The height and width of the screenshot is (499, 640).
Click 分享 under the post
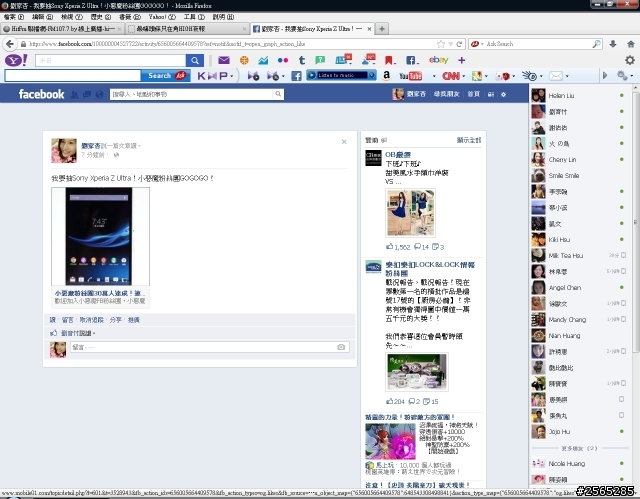(x=116, y=320)
